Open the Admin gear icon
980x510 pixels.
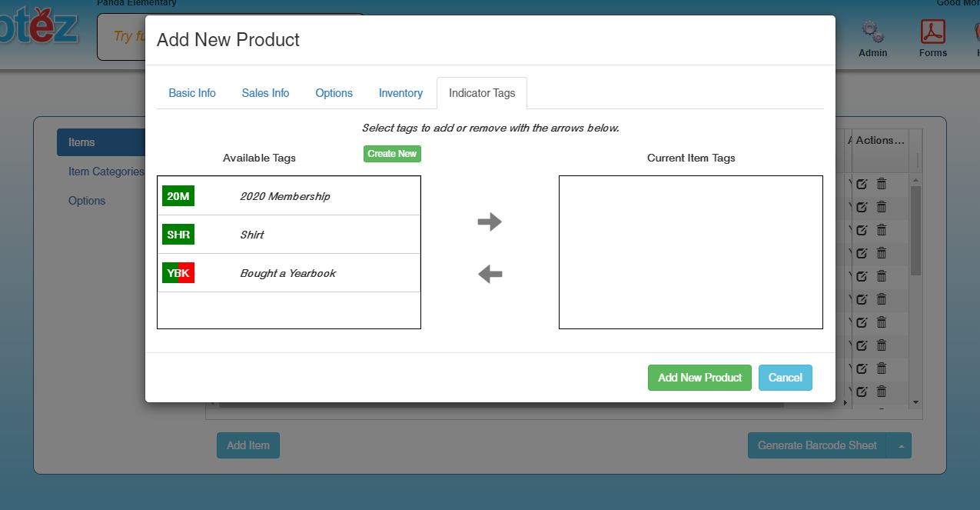(x=872, y=32)
